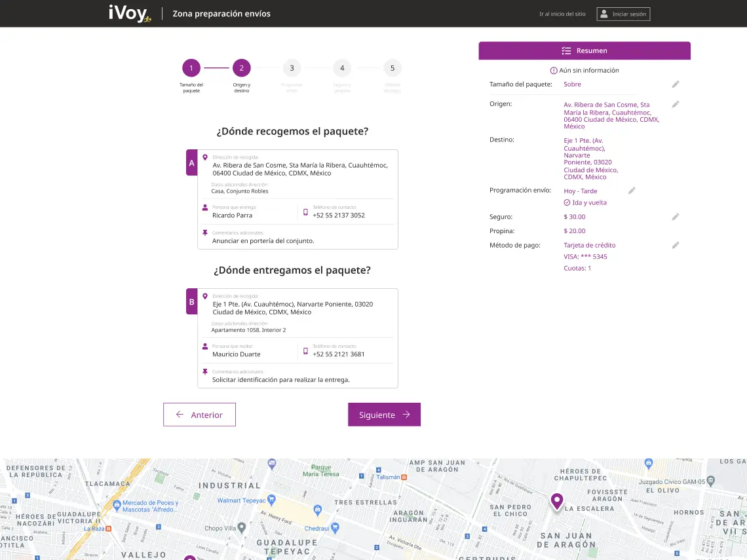Click the iVoy logo in header
The width and height of the screenshot is (747, 560).
[130, 13]
